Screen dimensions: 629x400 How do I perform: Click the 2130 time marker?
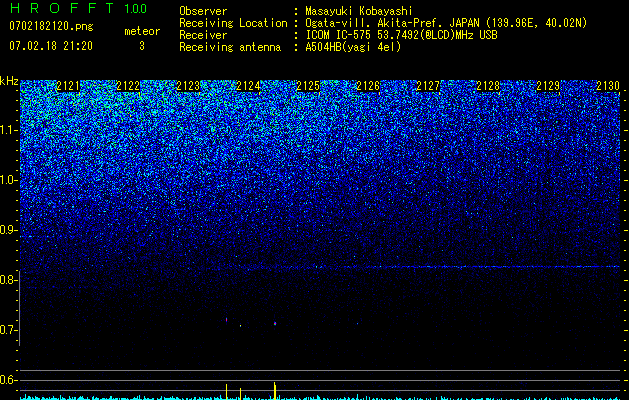pyautogui.click(x=608, y=86)
